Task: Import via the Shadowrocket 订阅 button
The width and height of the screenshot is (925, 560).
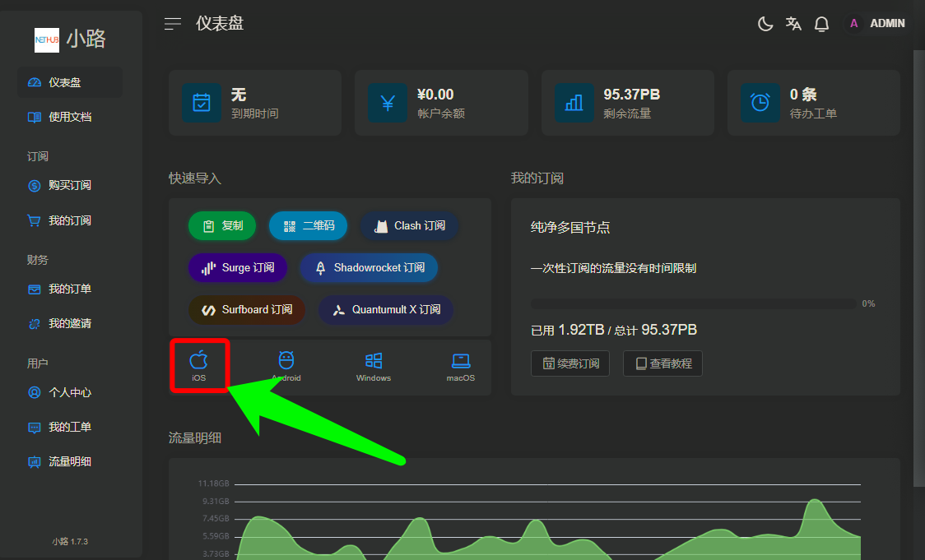Action: [369, 268]
